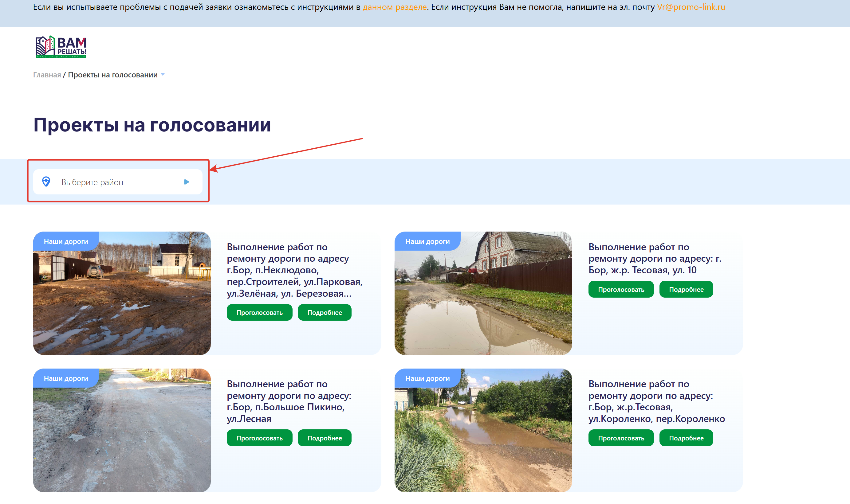
Task: Open the данном разделе instructions link
Action: (x=395, y=7)
